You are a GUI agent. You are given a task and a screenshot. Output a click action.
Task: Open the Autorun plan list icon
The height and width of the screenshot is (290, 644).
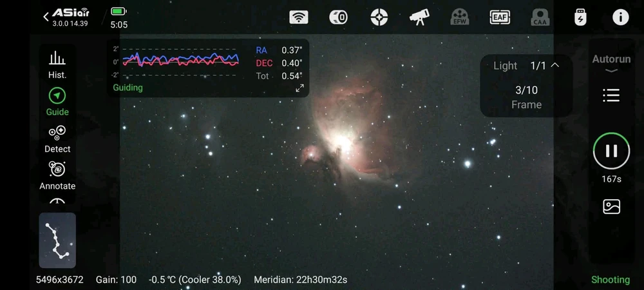[x=611, y=95]
